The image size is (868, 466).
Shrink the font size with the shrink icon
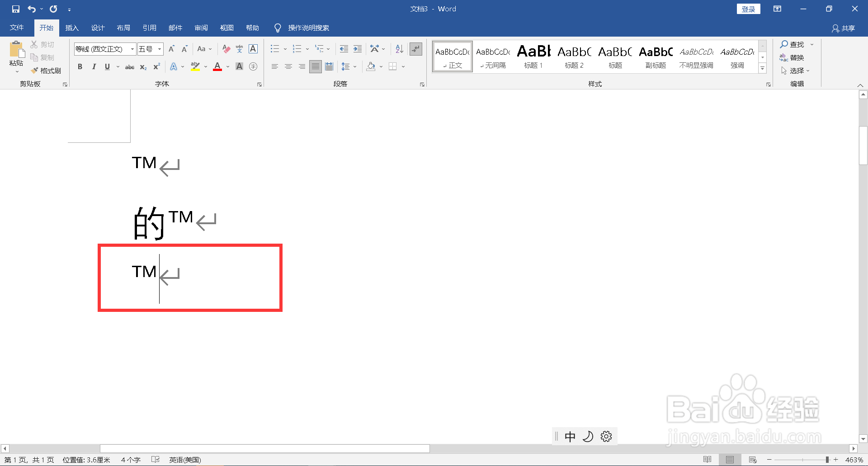point(184,49)
